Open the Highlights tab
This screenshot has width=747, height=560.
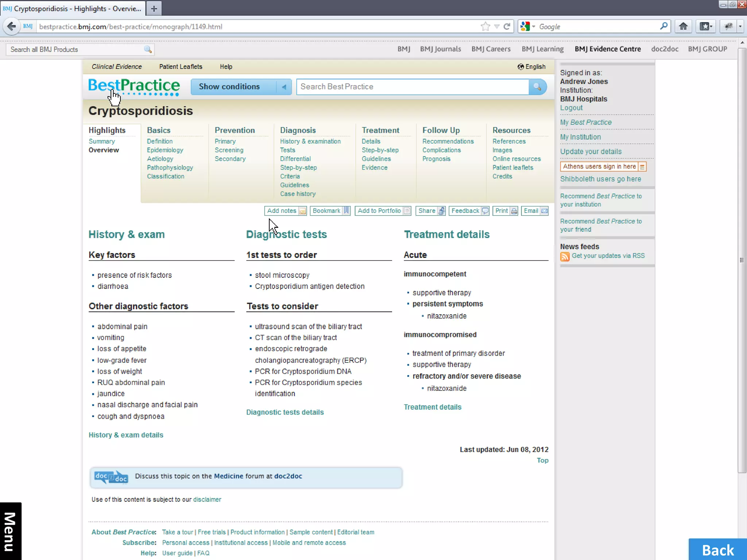point(107,130)
